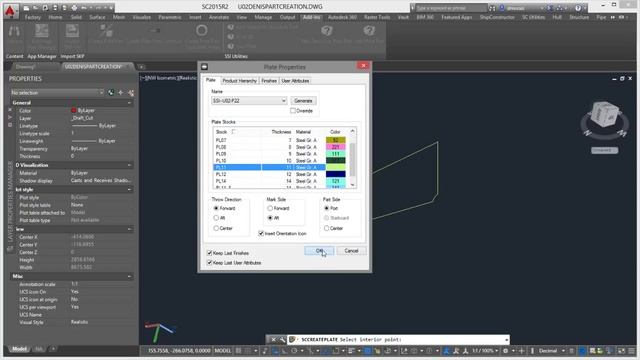
Task: Select Throw Direction Aft radio button
Action: click(216, 218)
